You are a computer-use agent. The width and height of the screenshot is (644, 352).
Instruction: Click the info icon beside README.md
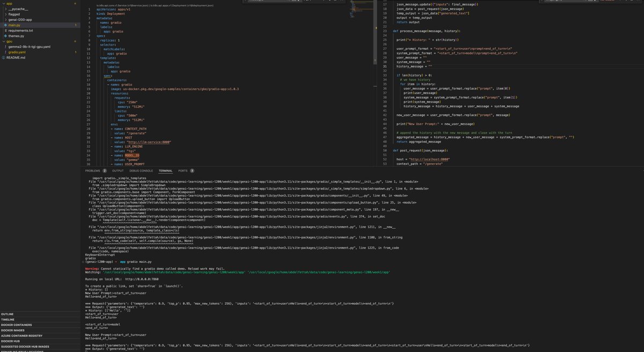[x=4, y=57]
